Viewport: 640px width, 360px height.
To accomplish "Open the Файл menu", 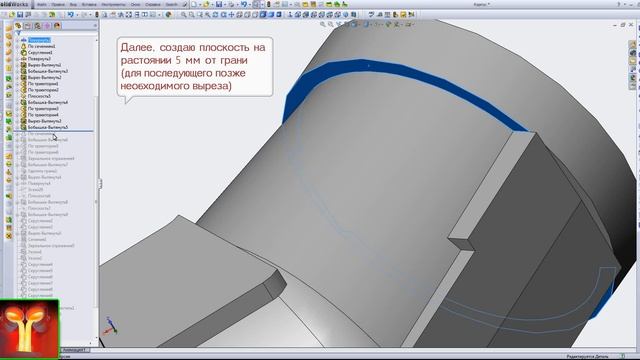I will pyautogui.click(x=42, y=4).
